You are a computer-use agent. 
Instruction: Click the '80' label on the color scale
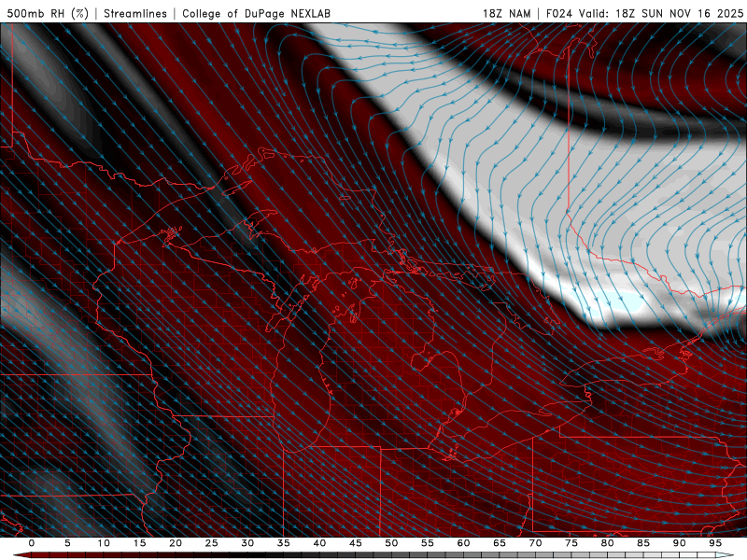click(607, 543)
